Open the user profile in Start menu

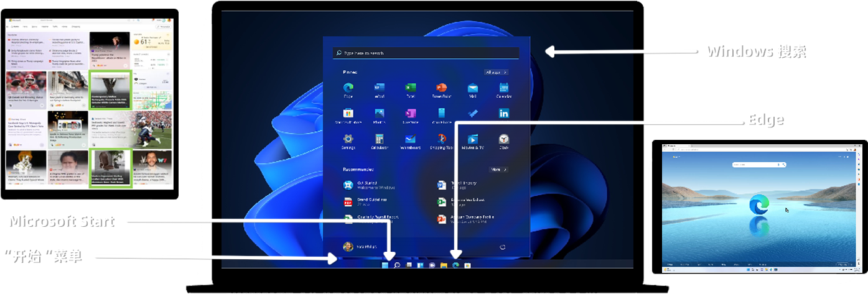click(x=360, y=247)
